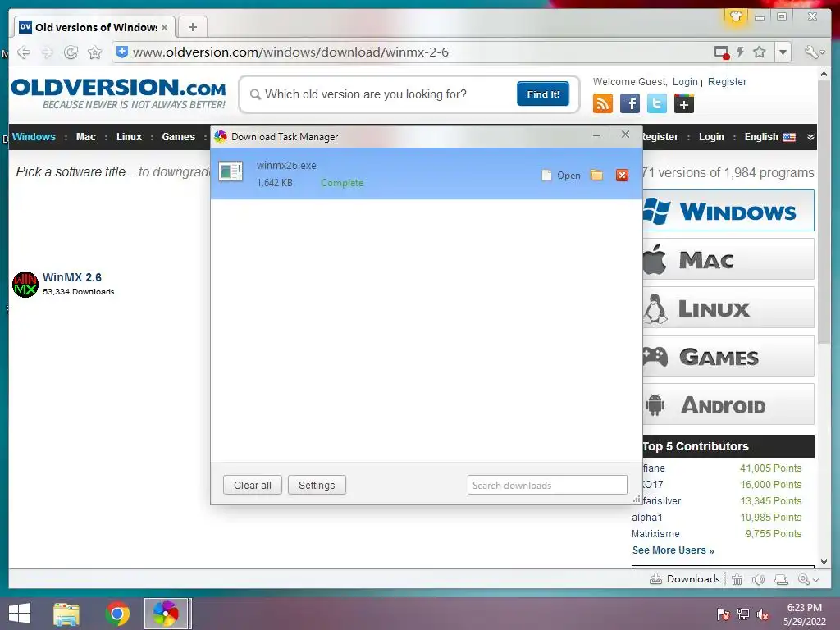The height and width of the screenshot is (630, 840).
Task: Launch Google Chrome from the taskbar
Action: pos(117,614)
